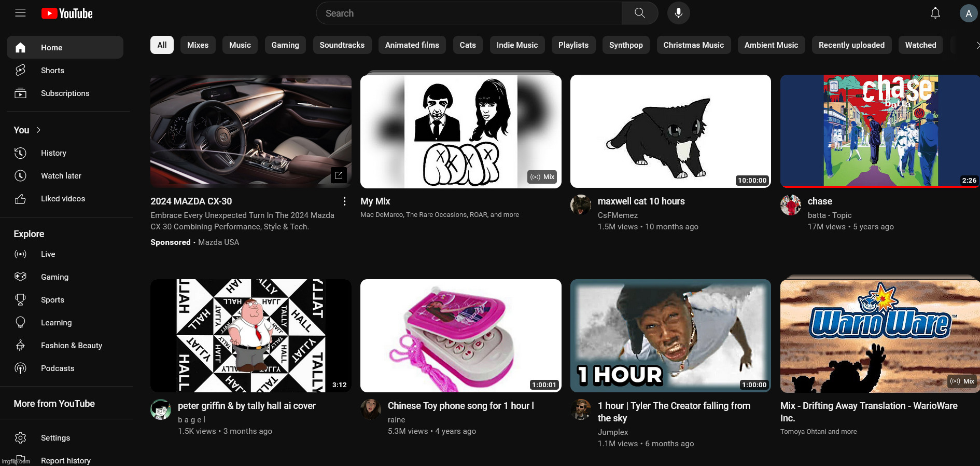Start voice search with microphone

coord(678,13)
